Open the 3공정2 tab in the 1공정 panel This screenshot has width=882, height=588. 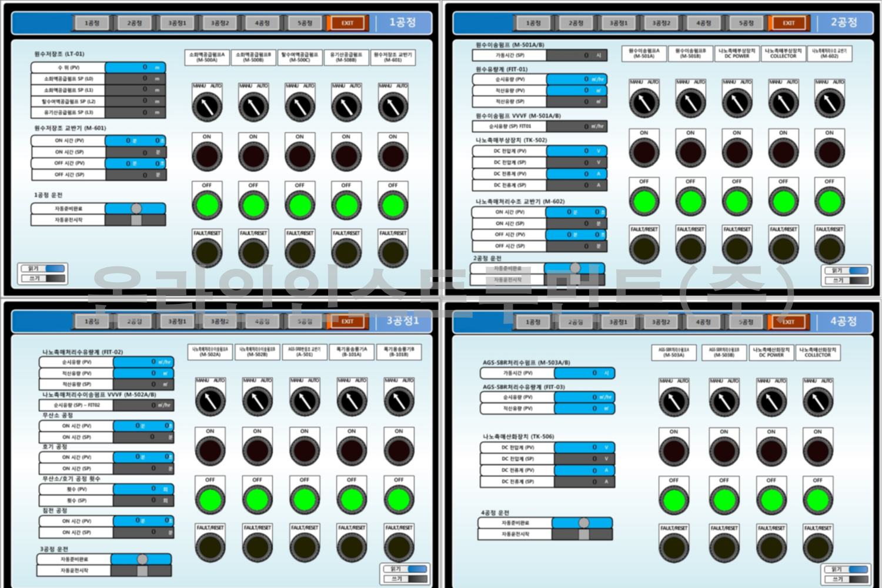(220, 23)
